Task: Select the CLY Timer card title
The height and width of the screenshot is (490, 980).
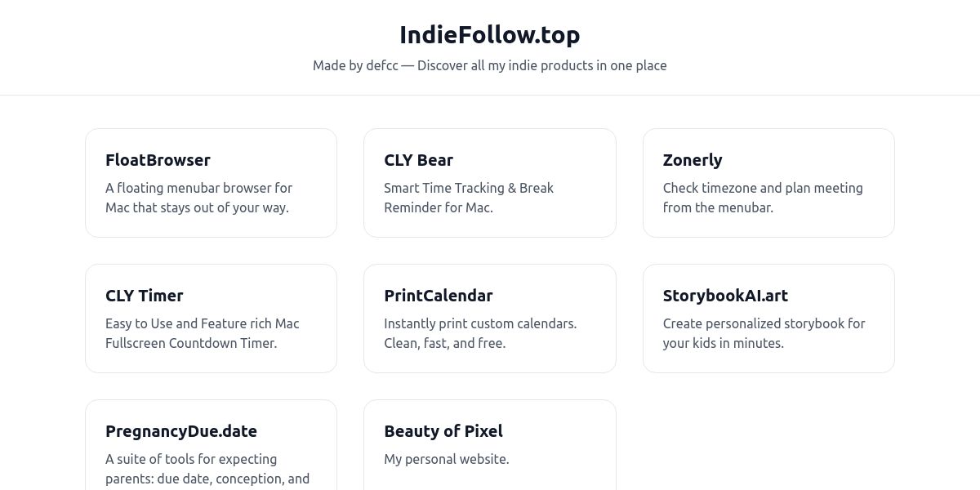Action: tap(144, 296)
